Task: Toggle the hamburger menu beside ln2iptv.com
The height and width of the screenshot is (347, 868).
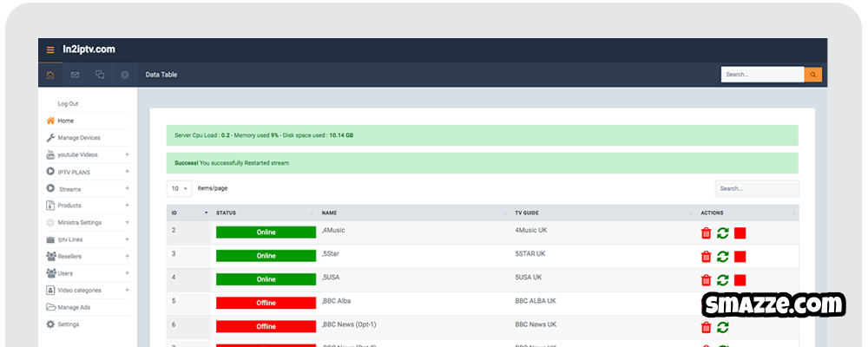Action: pos(50,49)
